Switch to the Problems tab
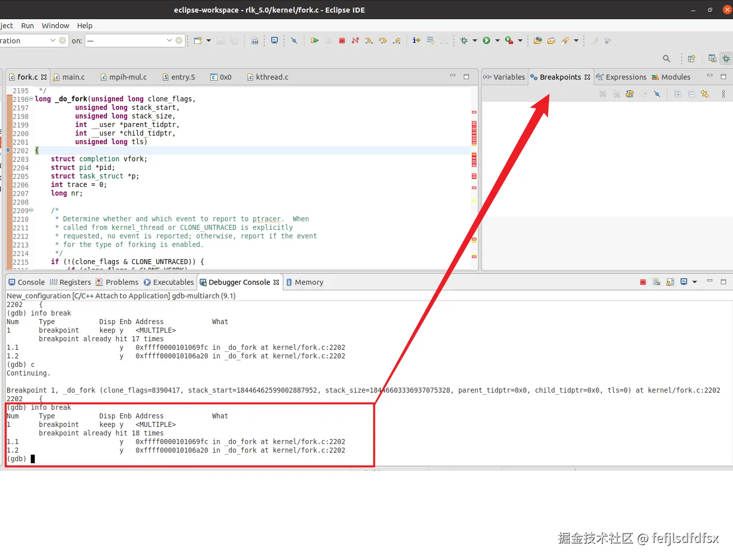The image size is (733, 560). [117, 282]
